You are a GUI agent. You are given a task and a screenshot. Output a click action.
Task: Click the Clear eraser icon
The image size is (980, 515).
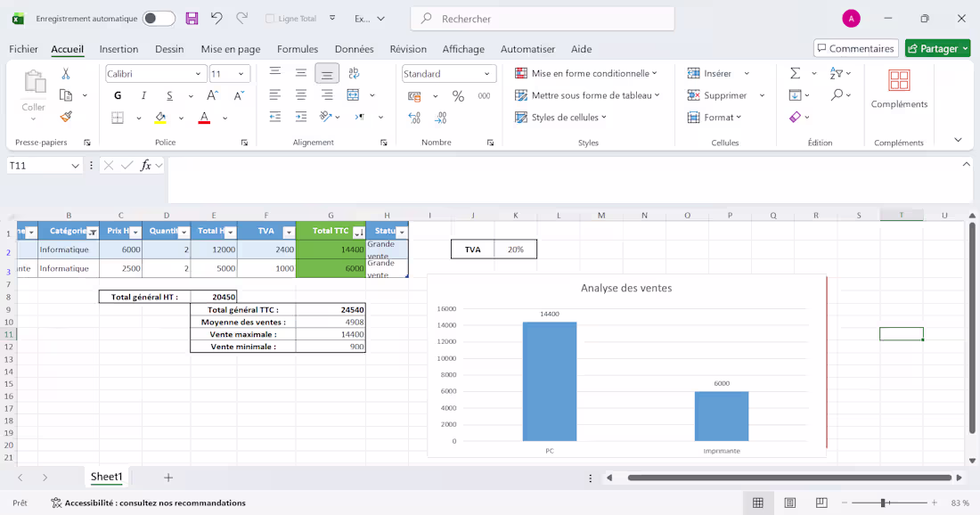tap(795, 117)
